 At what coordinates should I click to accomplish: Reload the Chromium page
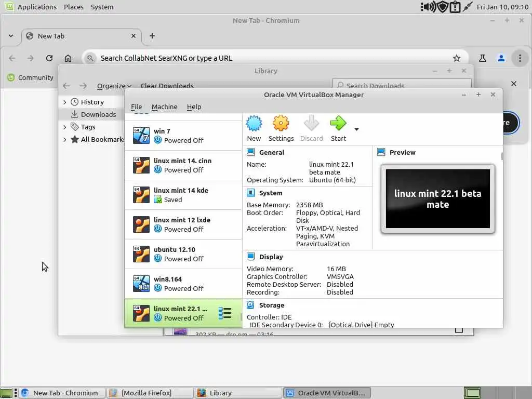49,58
